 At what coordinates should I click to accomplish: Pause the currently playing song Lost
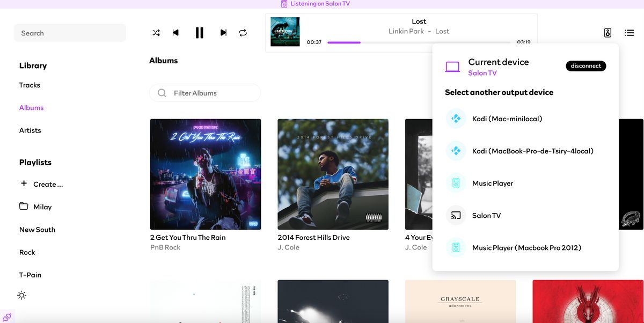(x=199, y=32)
